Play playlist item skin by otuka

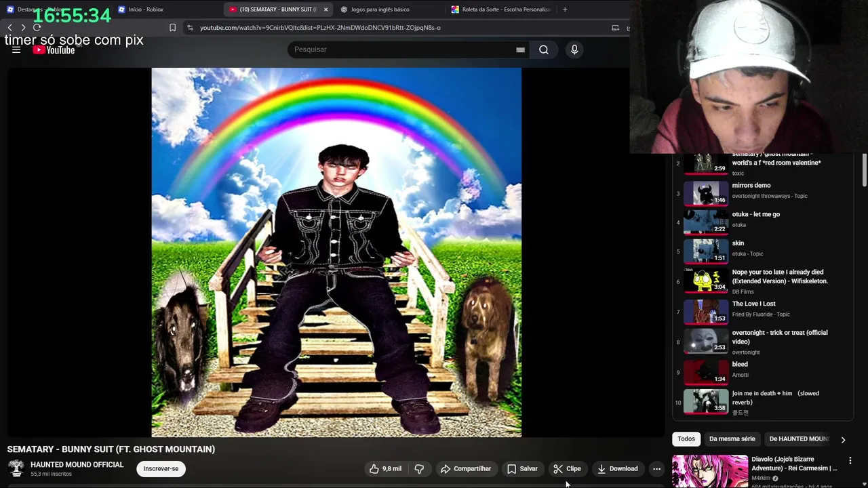click(763, 251)
